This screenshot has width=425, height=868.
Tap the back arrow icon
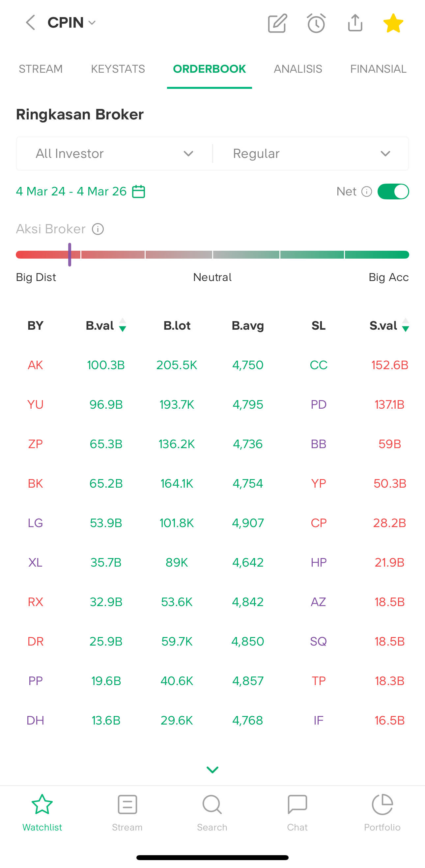pyautogui.click(x=30, y=23)
